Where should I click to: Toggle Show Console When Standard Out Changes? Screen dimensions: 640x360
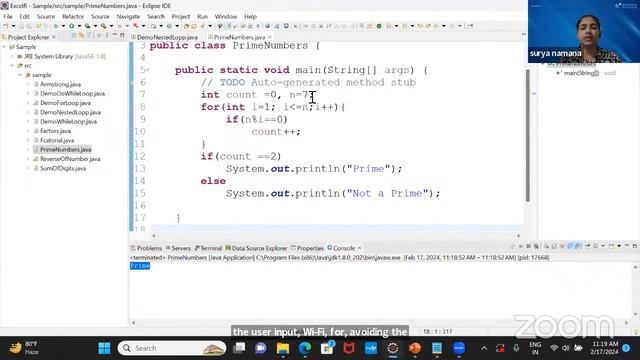tap(570, 246)
